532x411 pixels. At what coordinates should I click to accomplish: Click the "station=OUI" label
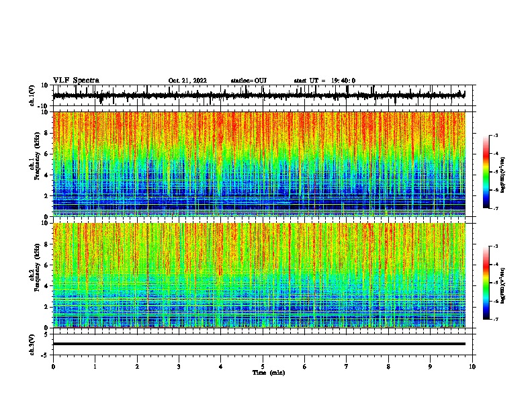pyautogui.click(x=249, y=81)
